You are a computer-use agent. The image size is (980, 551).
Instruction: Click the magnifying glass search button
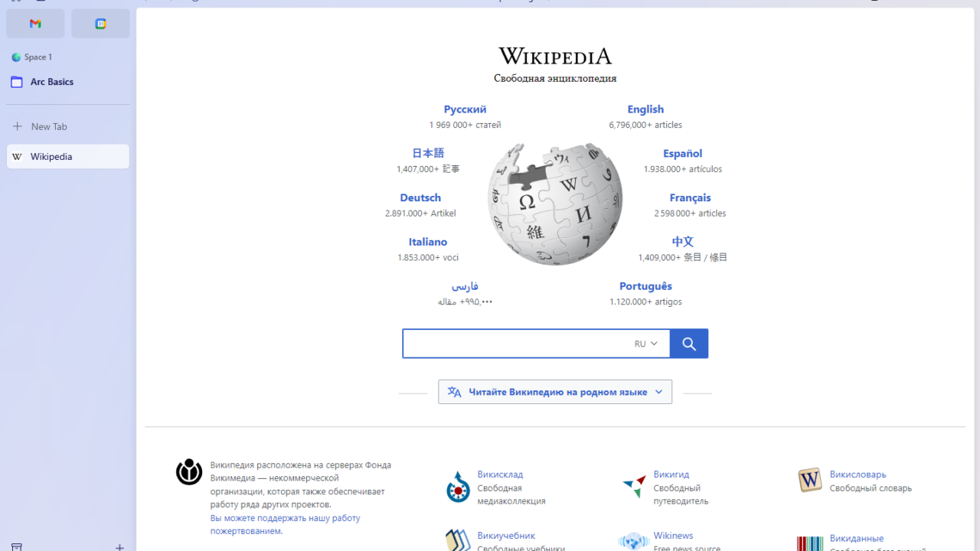[689, 344]
